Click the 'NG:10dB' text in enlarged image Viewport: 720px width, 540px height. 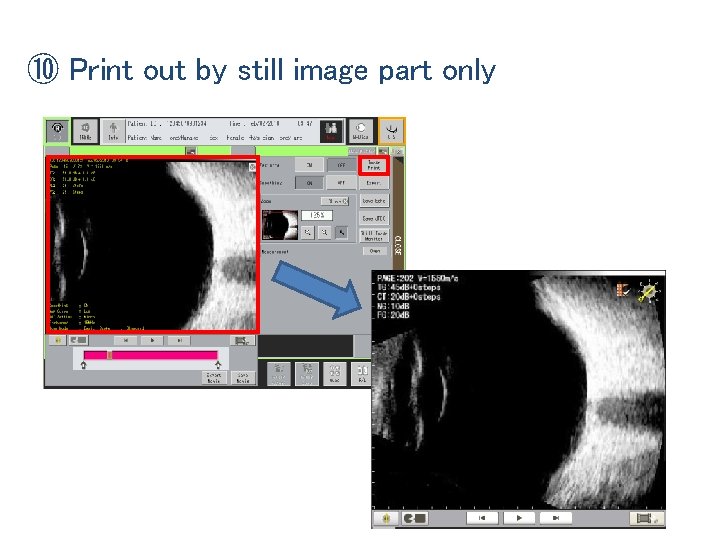[393, 306]
